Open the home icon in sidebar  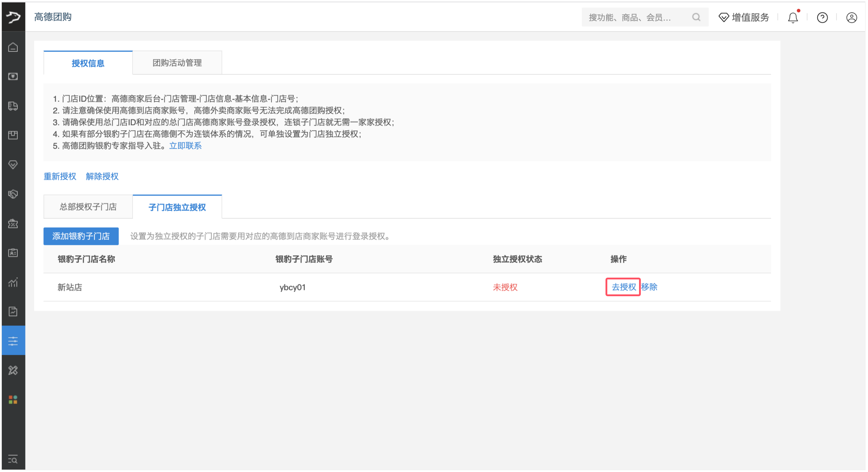[x=13, y=47]
